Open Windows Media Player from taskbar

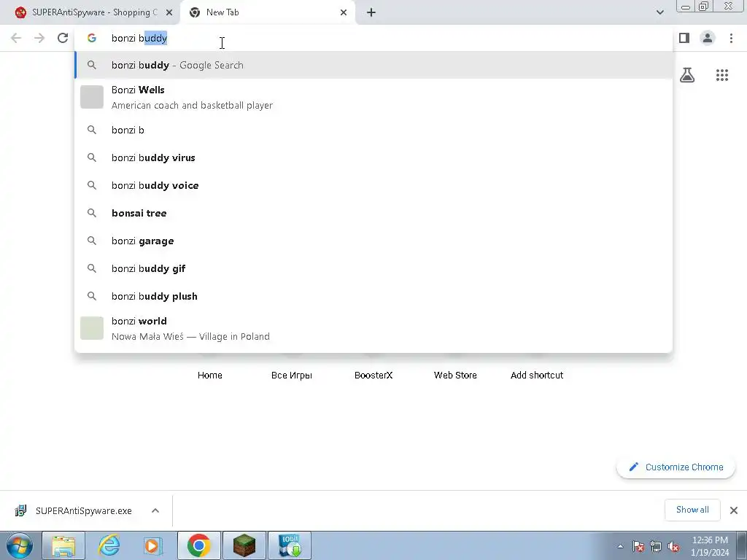pyautogui.click(x=153, y=545)
